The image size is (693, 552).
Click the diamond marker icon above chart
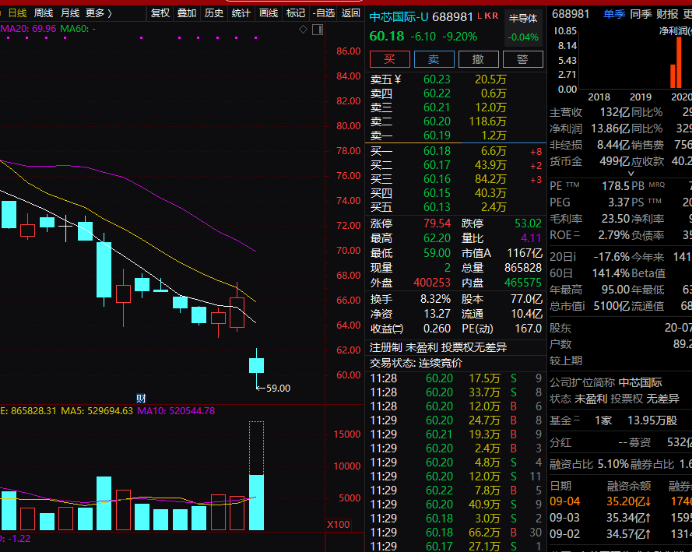(303, 29)
